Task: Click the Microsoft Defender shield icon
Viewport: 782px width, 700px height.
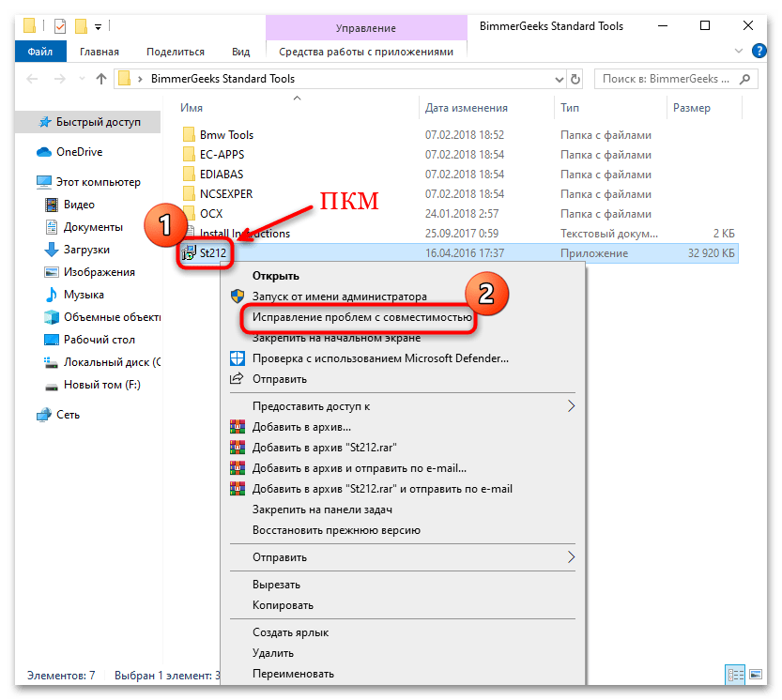Action: click(237, 358)
